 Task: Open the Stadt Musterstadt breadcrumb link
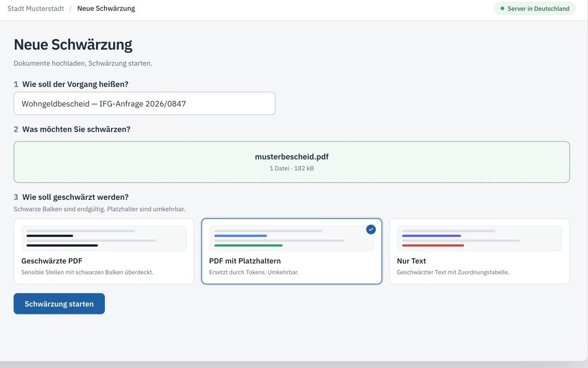coord(36,8)
